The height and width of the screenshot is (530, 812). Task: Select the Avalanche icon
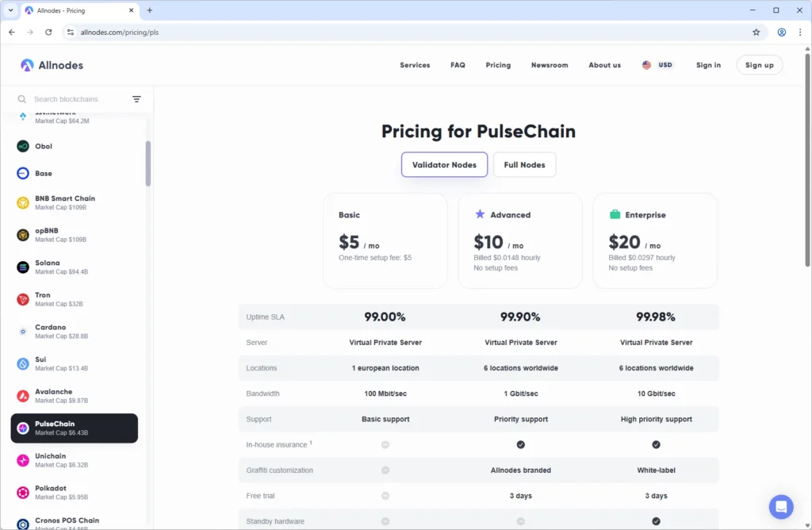pyautogui.click(x=23, y=396)
